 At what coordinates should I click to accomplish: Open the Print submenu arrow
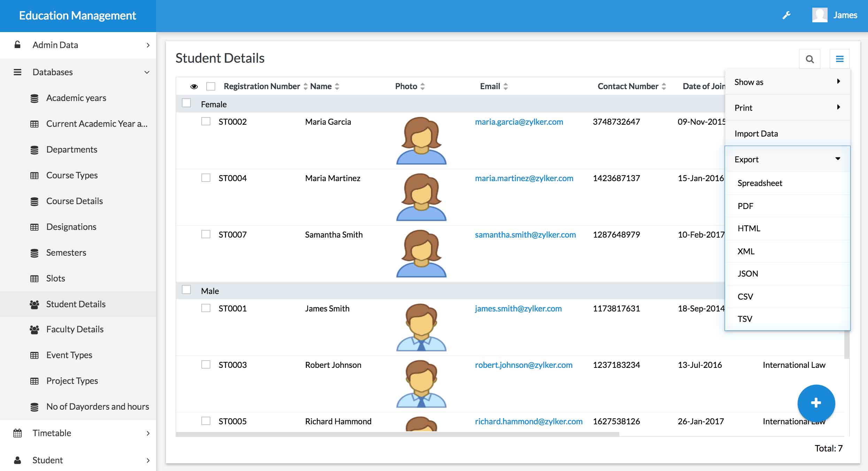pos(839,107)
